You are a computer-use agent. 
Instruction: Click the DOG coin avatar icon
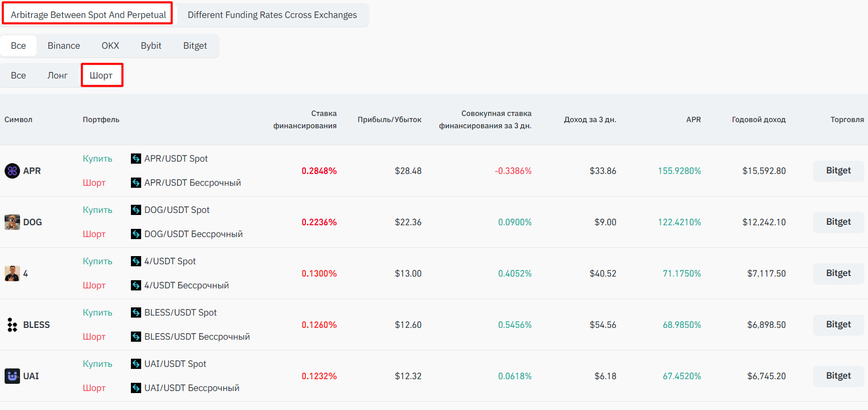pyautogui.click(x=12, y=222)
